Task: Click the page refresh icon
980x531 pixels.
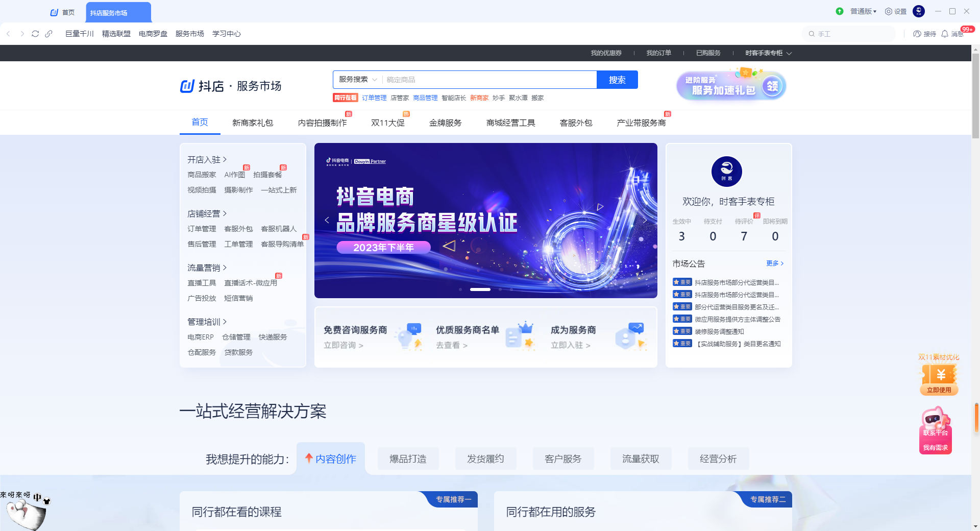Action: [x=35, y=34]
